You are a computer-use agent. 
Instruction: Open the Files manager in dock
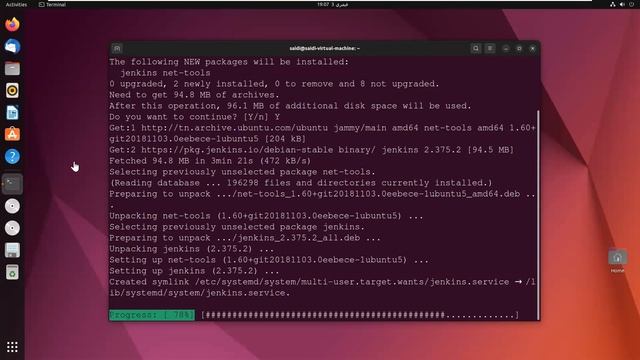point(12,69)
